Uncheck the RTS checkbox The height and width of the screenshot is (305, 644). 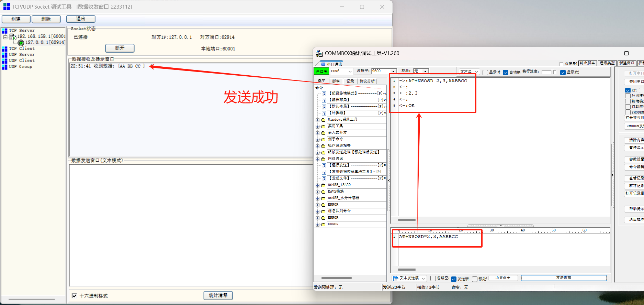click(x=628, y=90)
